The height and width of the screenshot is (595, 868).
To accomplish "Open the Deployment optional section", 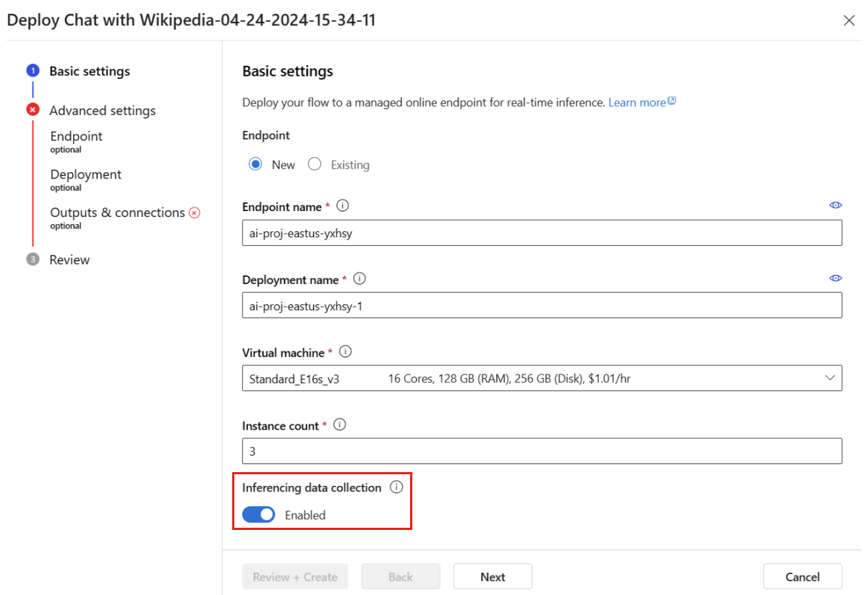I will (x=85, y=174).
